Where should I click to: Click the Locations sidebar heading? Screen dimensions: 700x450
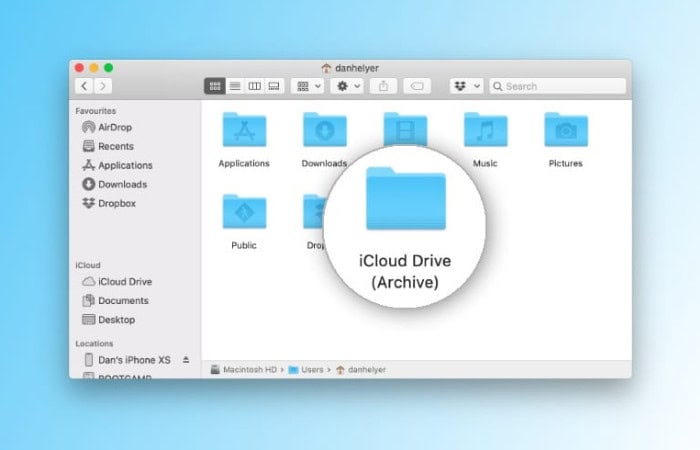pyautogui.click(x=94, y=343)
